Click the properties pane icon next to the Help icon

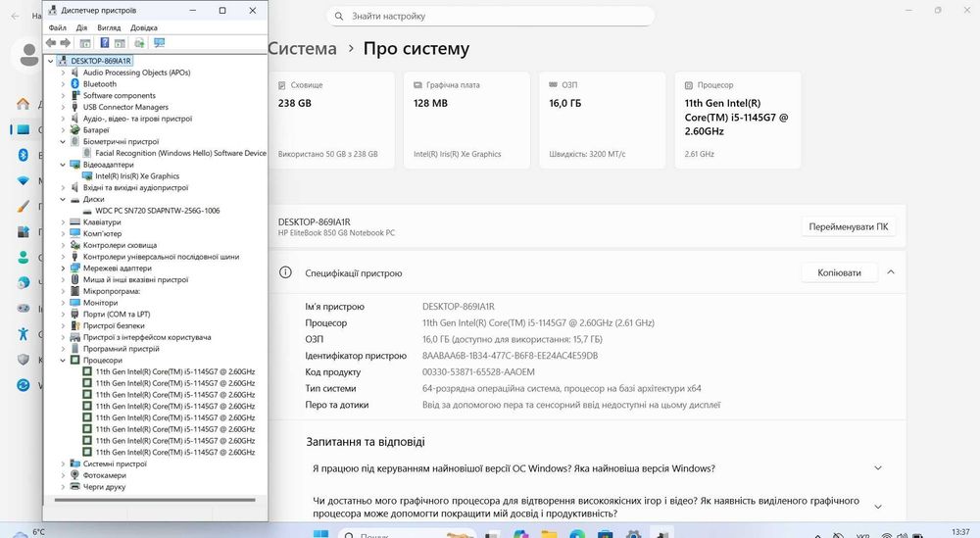tap(120, 42)
